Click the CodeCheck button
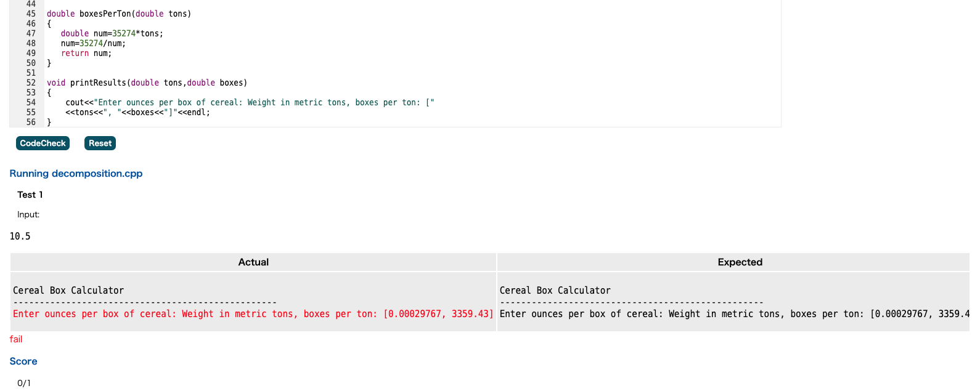The height and width of the screenshot is (391, 980). 43,143
